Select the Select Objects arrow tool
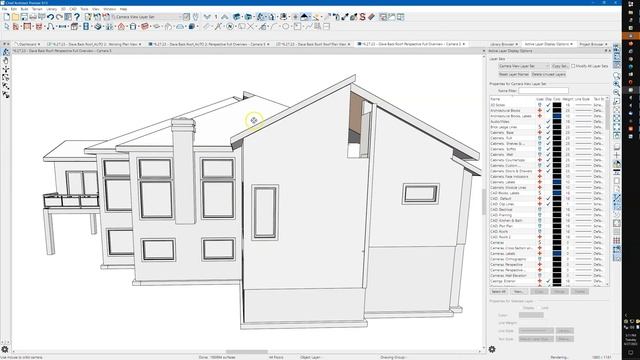The width and height of the screenshot is (640, 360). pyautogui.click(x=7, y=27)
